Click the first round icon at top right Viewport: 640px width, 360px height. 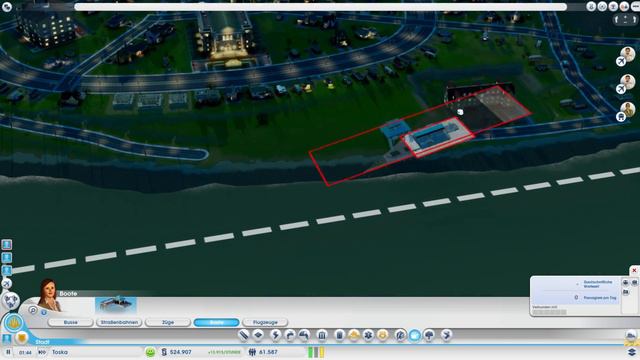pos(591,7)
